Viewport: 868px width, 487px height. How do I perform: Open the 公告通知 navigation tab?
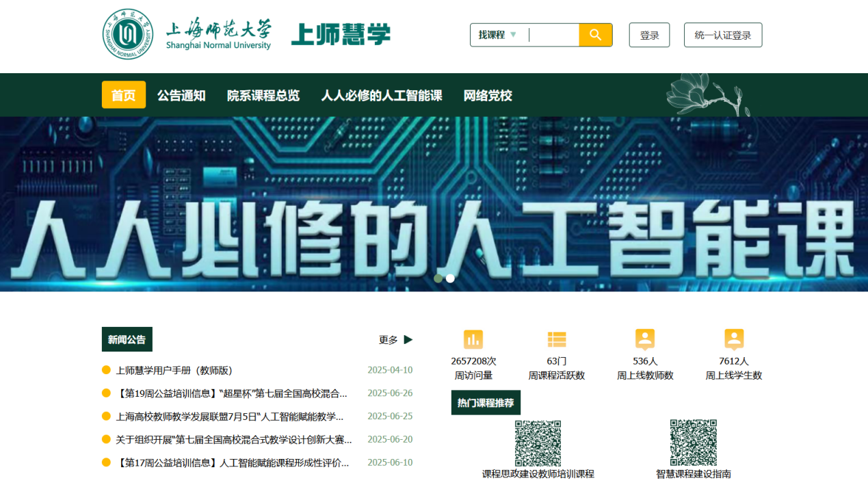[x=181, y=95]
